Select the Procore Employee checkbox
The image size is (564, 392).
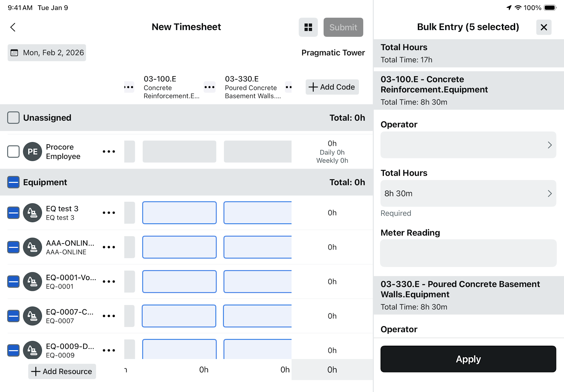(x=13, y=152)
